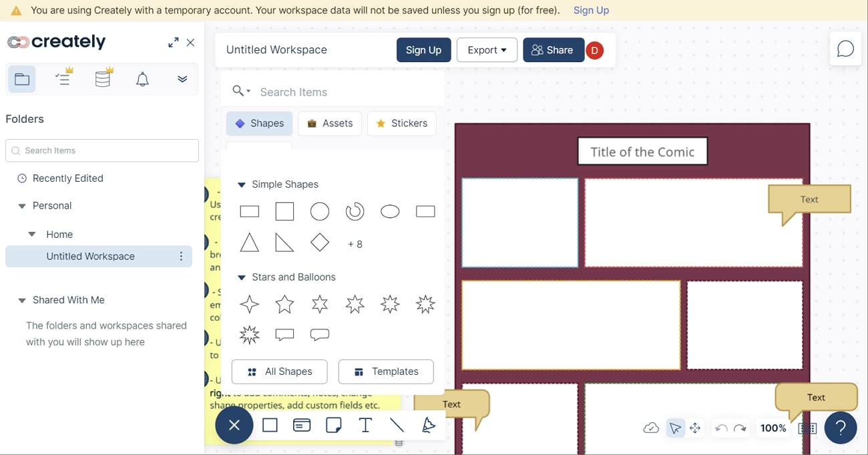Select the sticky note tool

pyautogui.click(x=334, y=425)
